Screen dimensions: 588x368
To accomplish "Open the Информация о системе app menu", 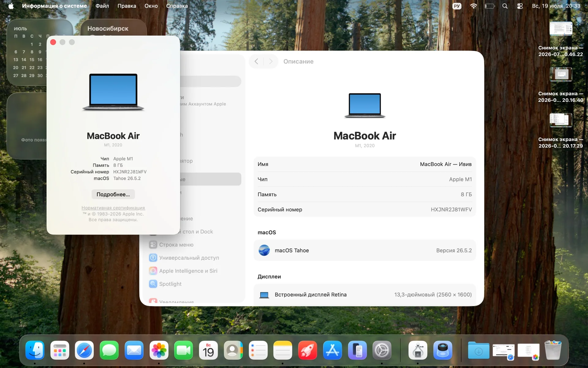I will click(x=55, y=6).
